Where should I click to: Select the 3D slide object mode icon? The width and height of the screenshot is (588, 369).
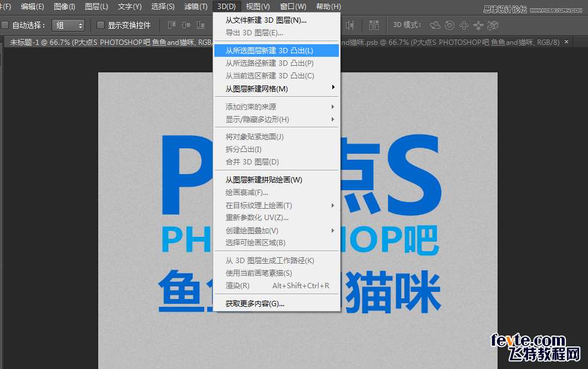478,25
